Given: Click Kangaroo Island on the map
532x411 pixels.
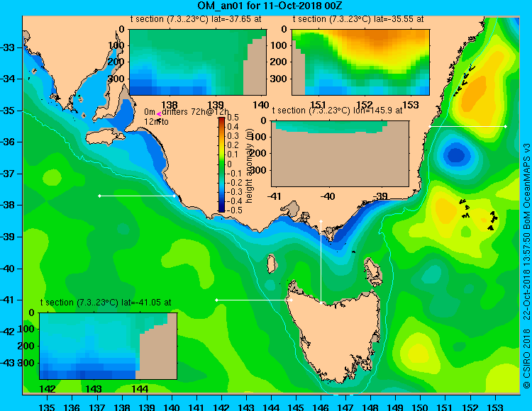Looking at the screenshot, I should tap(104, 138).
